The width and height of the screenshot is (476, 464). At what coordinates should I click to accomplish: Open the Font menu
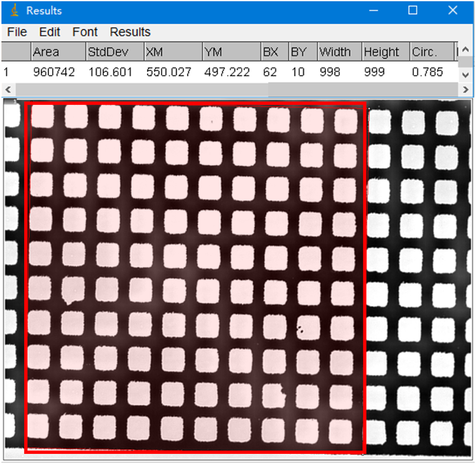pyautogui.click(x=85, y=32)
